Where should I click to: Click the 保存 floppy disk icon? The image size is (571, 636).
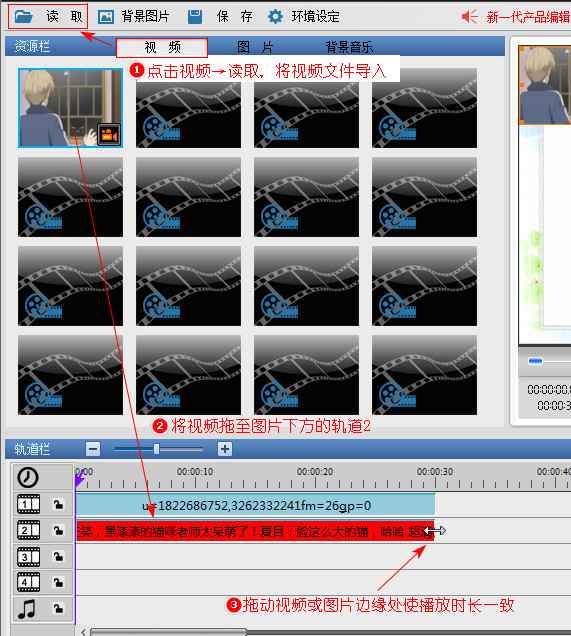tap(195, 17)
